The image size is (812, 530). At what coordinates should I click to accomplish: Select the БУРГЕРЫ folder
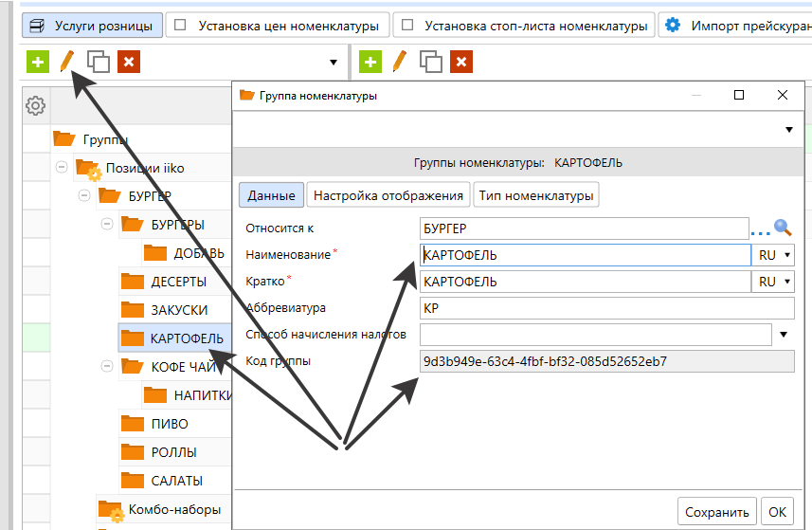[163, 225]
